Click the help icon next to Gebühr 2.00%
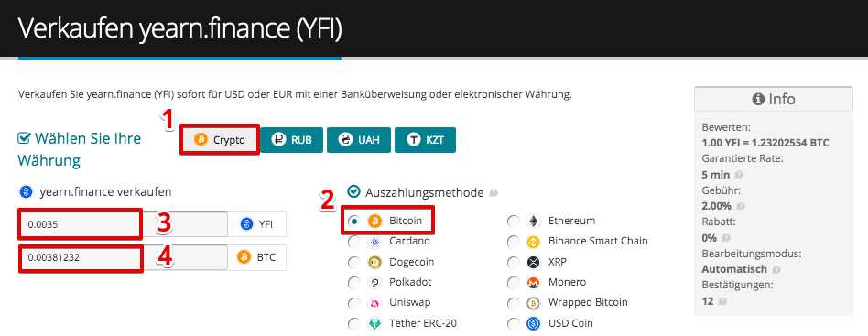This screenshot has height=336, width=868. coord(739,207)
